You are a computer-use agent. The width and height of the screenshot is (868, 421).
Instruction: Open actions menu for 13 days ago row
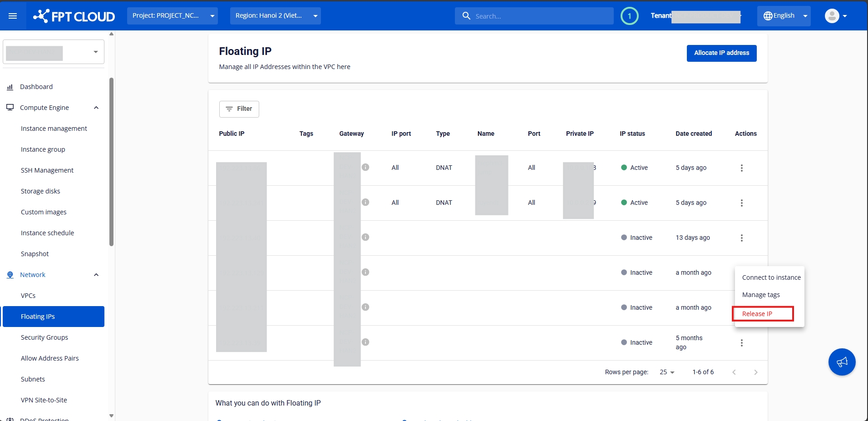(741, 238)
